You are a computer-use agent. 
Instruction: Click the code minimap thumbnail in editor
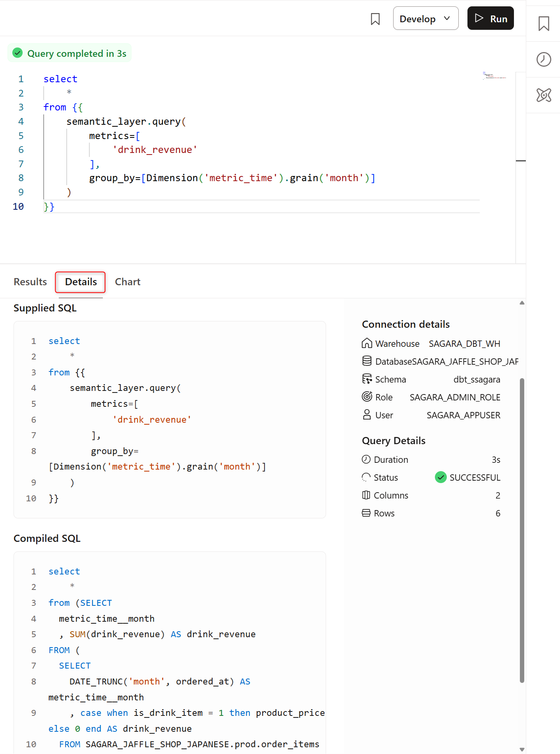point(494,75)
